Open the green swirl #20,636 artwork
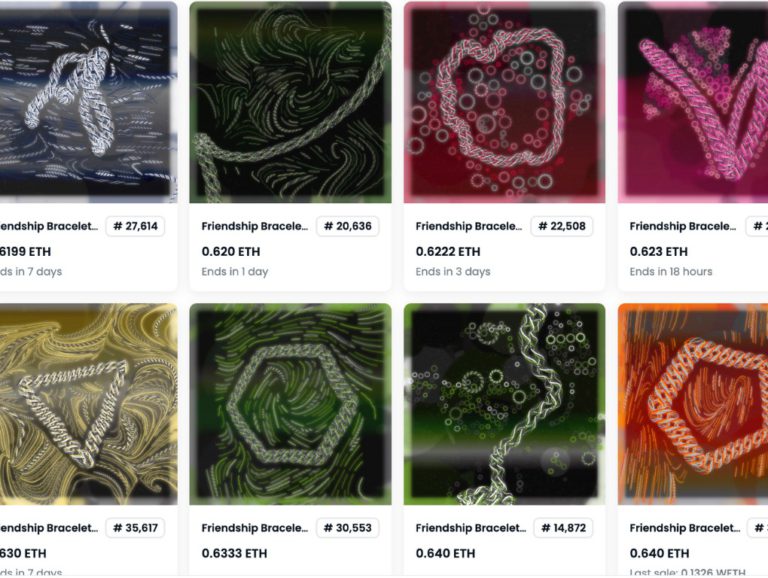The height and width of the screenshot is (578, 768). 290,102
